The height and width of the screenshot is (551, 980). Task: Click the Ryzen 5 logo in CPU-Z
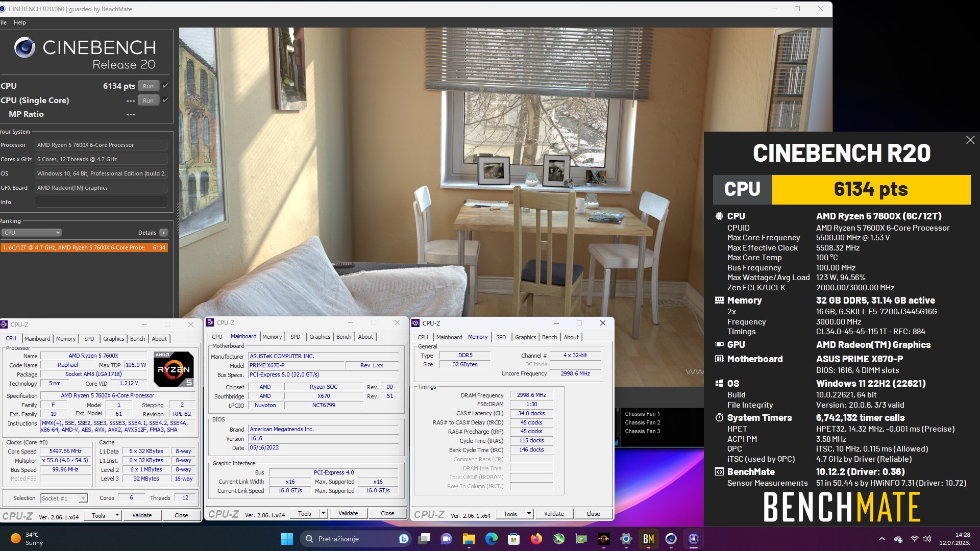(174, 369)
